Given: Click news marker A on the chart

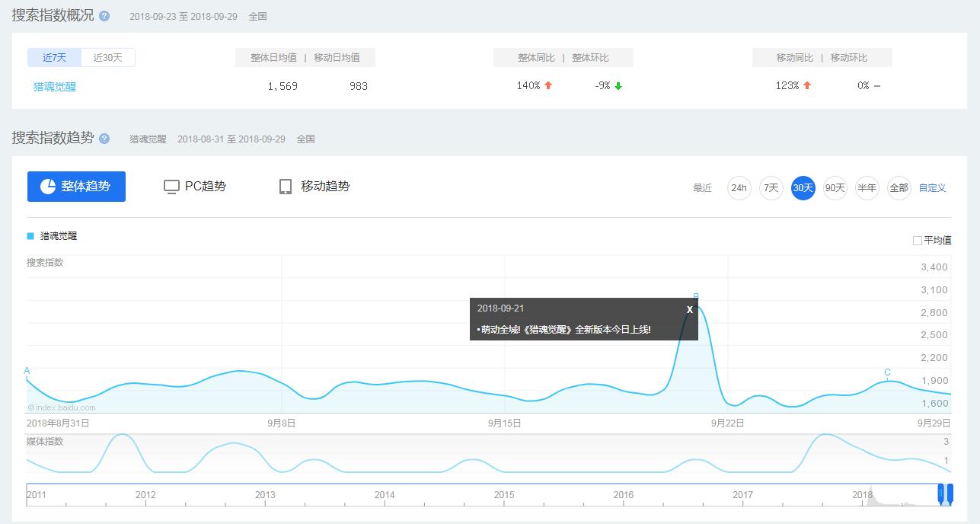Looking at the screenshot, I should click(x=27, y=372).
